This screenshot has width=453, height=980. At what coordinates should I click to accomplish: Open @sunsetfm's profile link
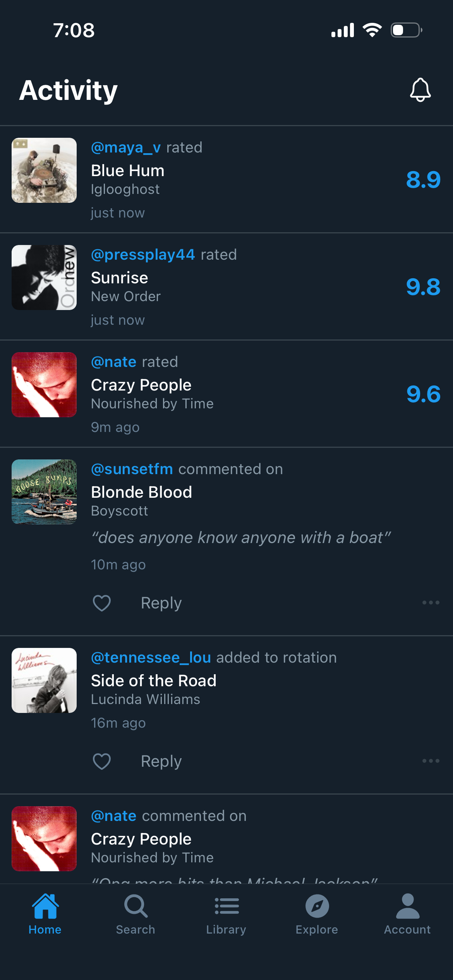(132, 469)
